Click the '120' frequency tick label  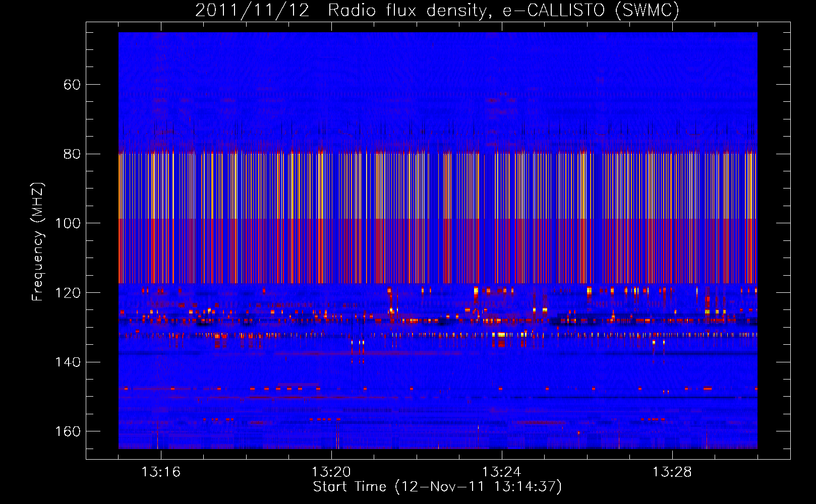pyautogui.click(x=68, y=293)
